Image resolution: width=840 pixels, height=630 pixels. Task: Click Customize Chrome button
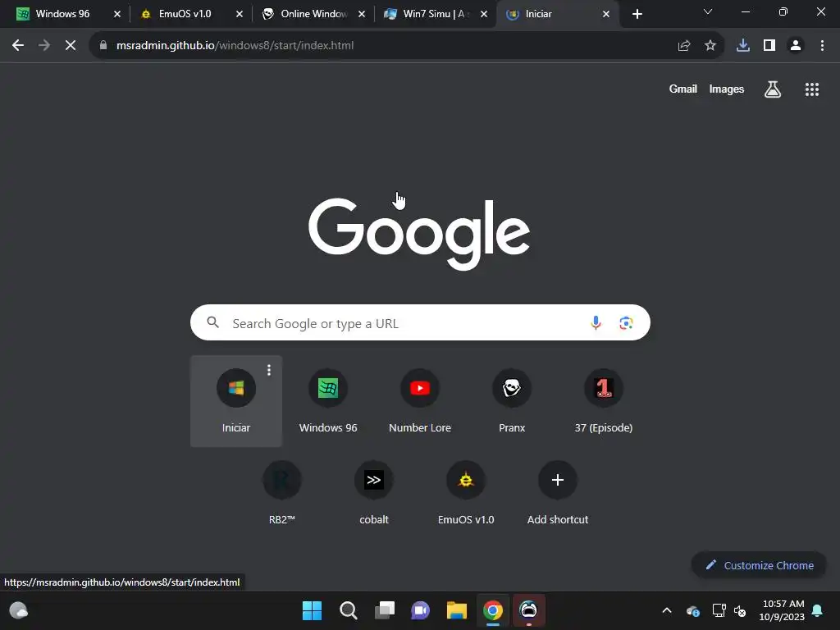click(759, 565)
